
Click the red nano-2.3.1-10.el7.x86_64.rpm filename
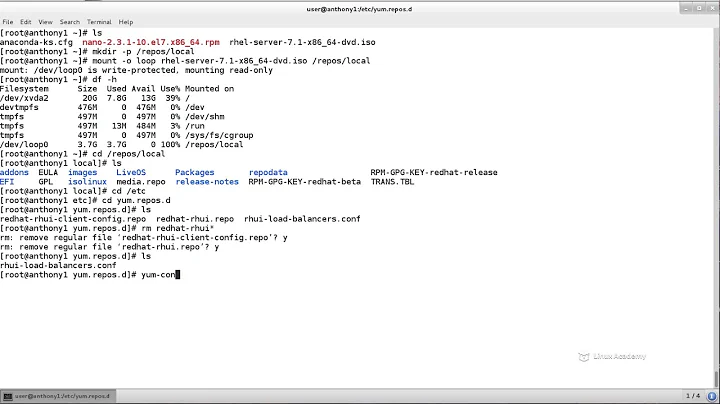[151, 42]
